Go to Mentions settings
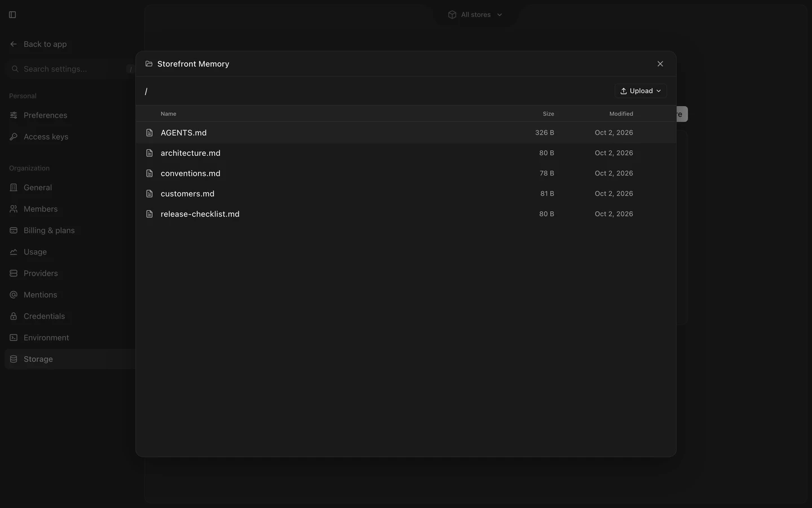 coord(70,295)
